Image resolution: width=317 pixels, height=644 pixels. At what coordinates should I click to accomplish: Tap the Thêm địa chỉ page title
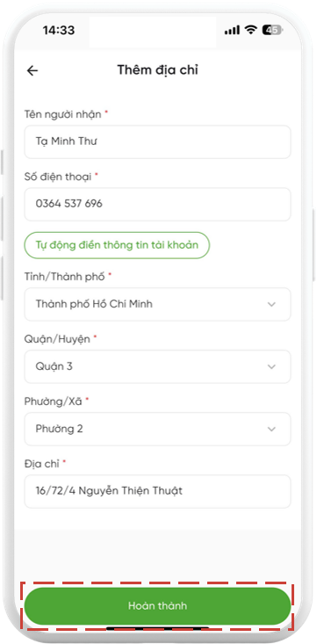click(158, 70)
